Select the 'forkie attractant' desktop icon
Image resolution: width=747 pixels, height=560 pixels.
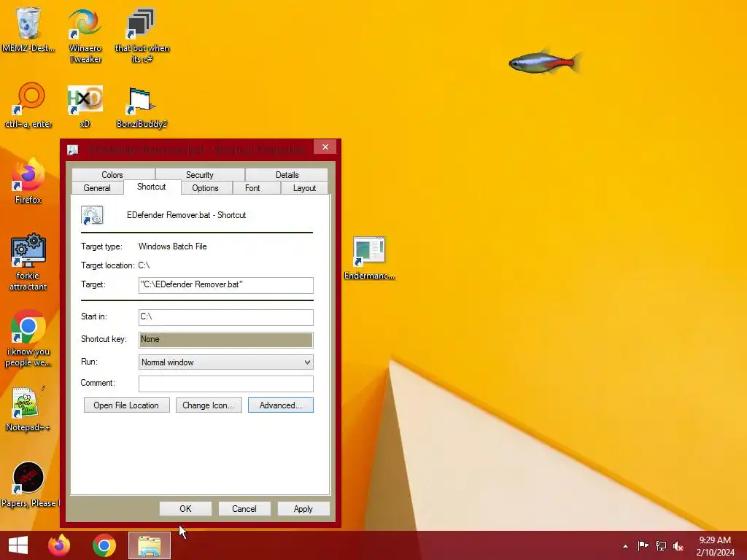pyautogui.click(x=28, y=262)
